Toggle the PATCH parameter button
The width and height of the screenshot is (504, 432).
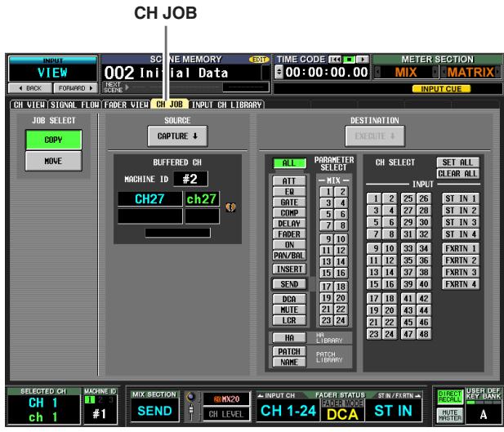pos(289,352)
